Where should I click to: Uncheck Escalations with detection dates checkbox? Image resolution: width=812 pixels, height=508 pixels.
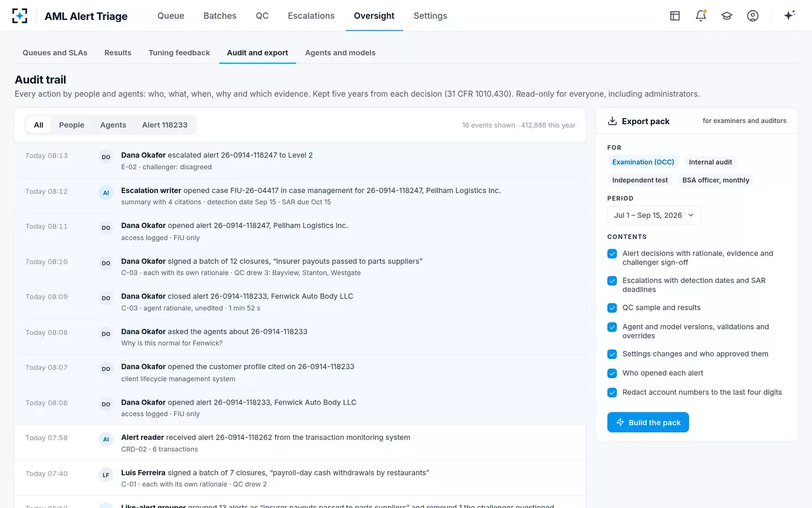pos(612,281)
